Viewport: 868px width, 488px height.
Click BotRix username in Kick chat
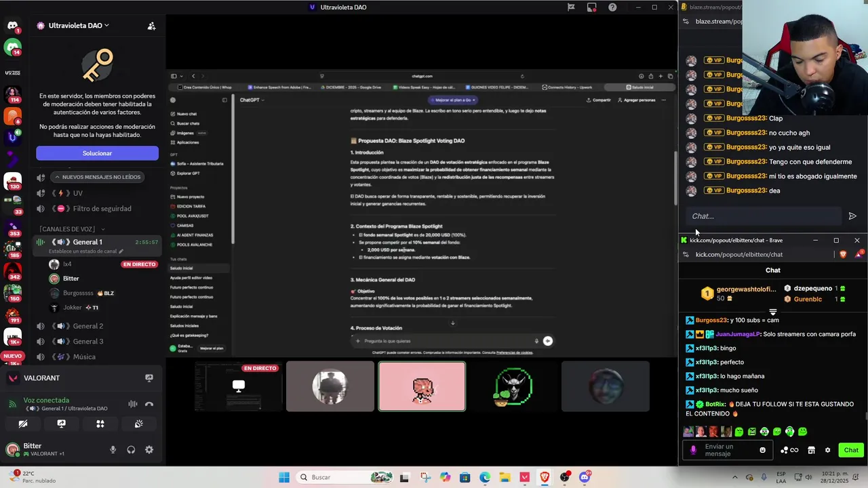(x=715, y=404)
